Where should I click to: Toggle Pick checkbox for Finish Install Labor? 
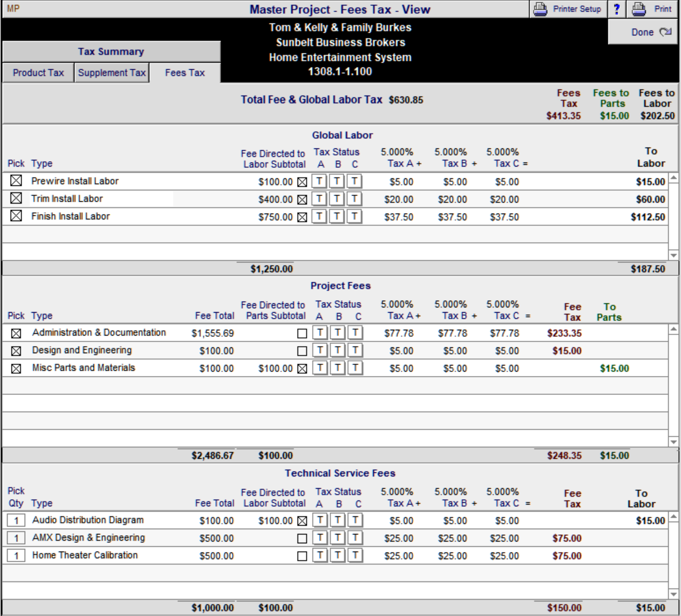(16, 215)
